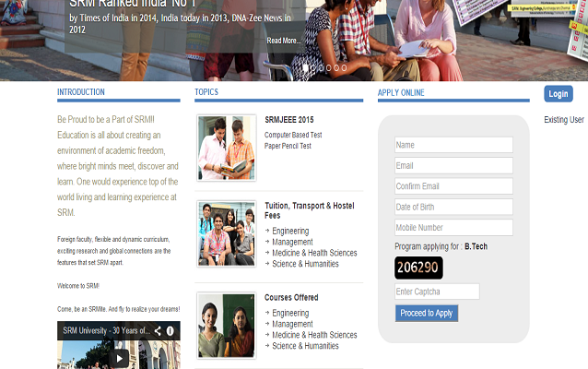
Task: Click the Date of Birth field
Action: click(453, 207)
